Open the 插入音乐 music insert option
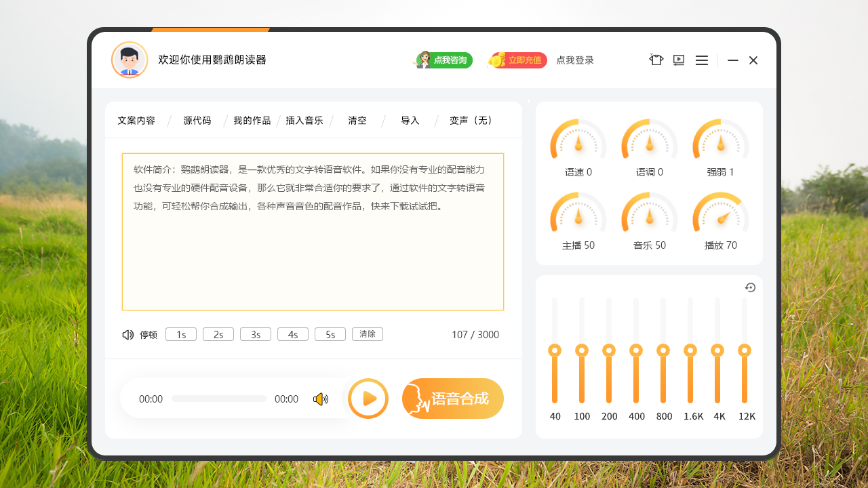868x488 pixels. (304, 121)
